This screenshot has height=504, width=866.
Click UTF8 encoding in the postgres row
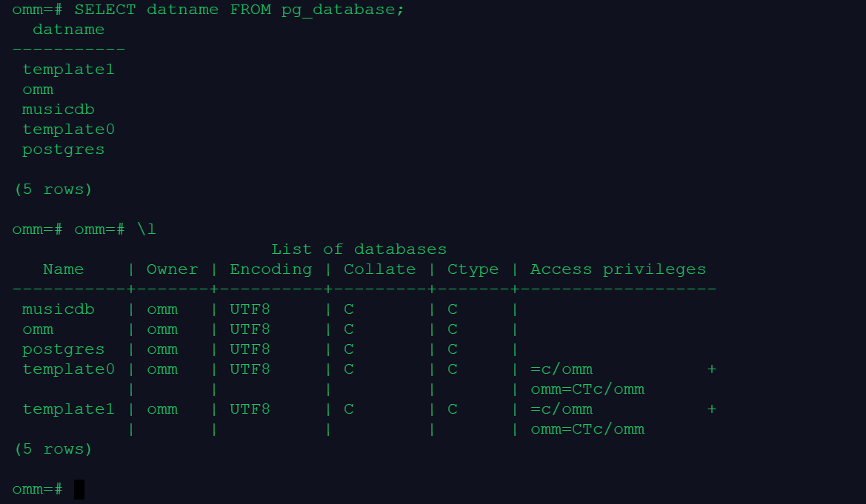coord(250,349)
